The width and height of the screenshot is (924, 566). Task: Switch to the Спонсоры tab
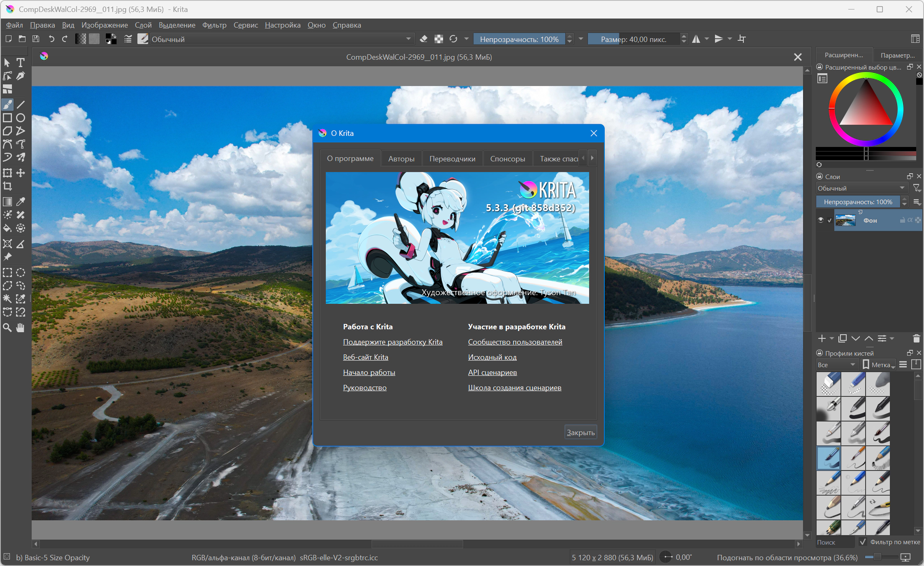coord(508,158)
